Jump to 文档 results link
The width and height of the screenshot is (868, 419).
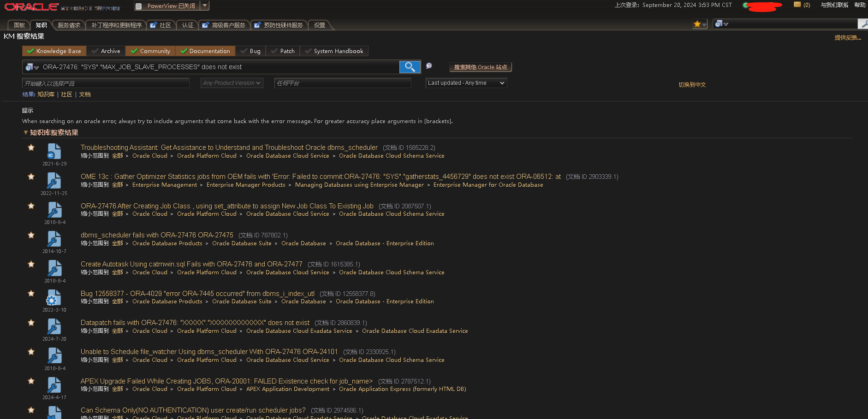(x=85, y=94)
